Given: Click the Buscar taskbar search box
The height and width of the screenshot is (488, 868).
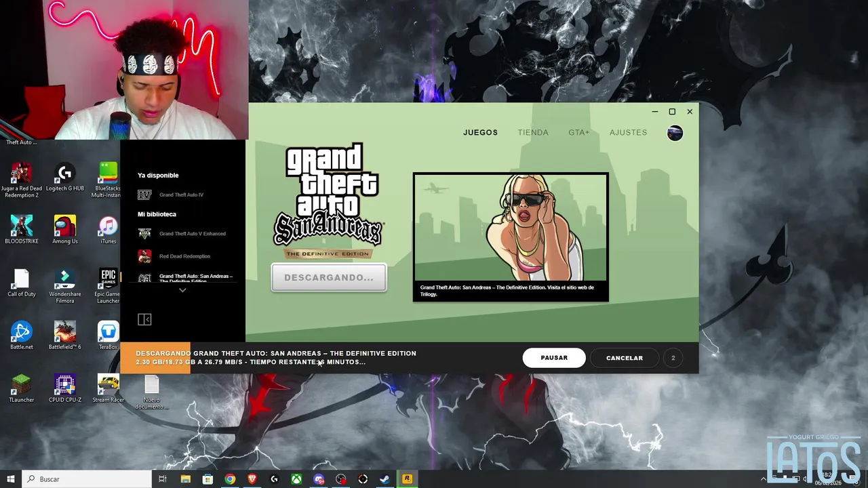Looking at the screenshot, I should tap(87, 479).
